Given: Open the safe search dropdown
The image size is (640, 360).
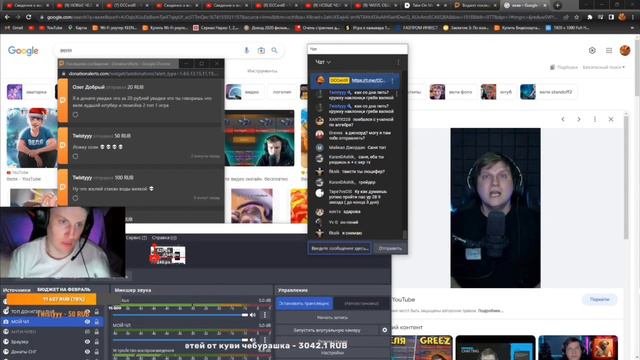Looking at the screenshot, I should point(603,67).
